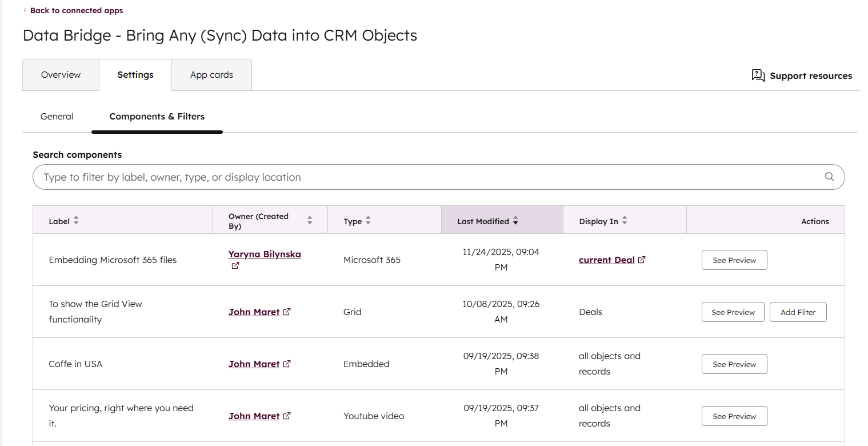Toggle Last Modified sort order

pos(515,221)
